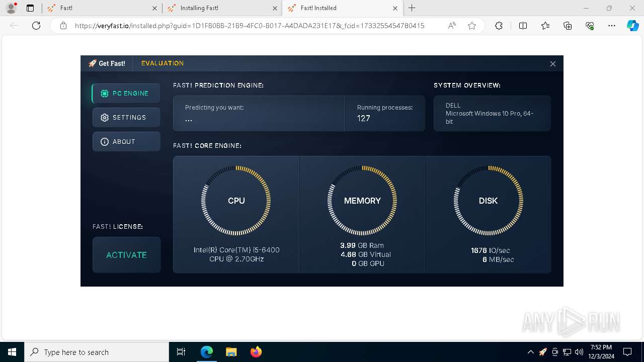The image size is (644, 362).
Task: Click the 'Predicting you want' box
Action: point(259,114)
